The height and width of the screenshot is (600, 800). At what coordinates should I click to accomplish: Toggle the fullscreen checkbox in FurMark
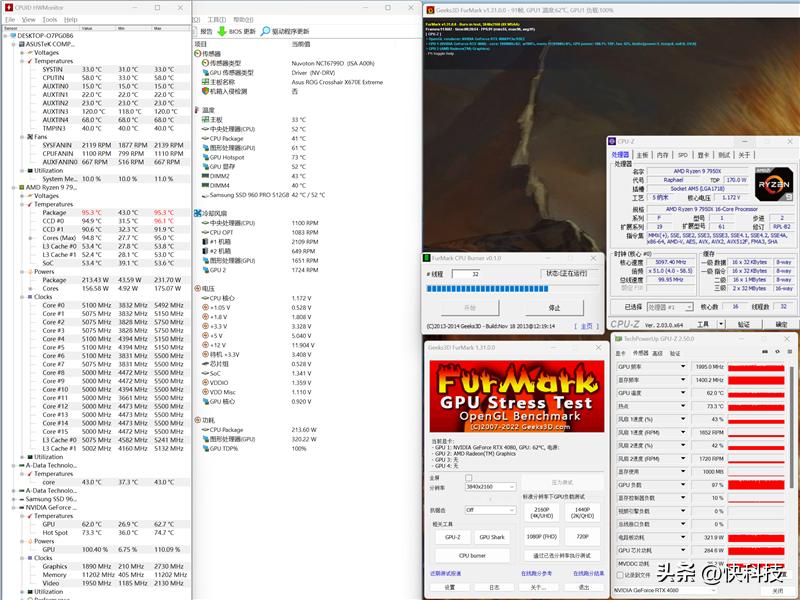coord(468,478)
